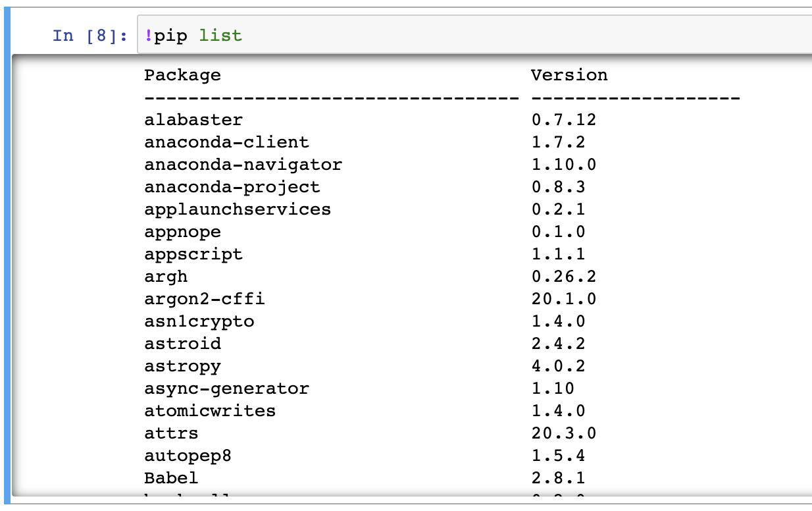The image size is (812, 511).
Task: Click version '1.10.0' of anaconda-navigator
Action: pos(564,165)
